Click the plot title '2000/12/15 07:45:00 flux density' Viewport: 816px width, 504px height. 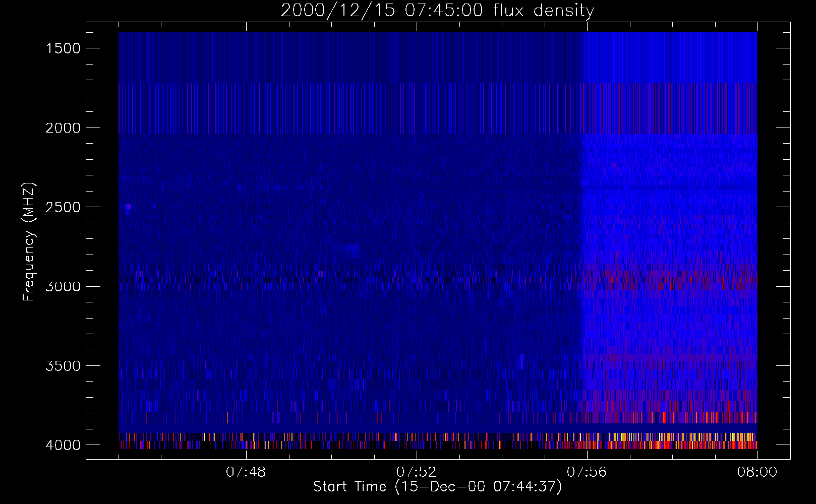coord(437,11)
